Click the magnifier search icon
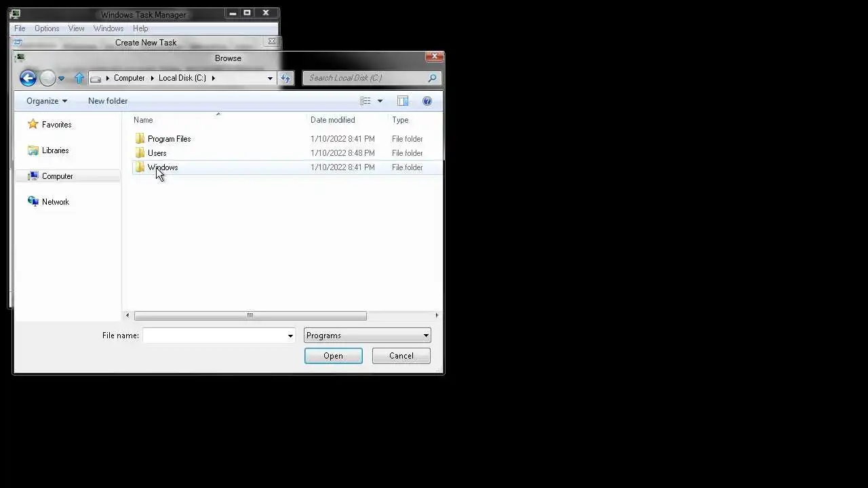The image size is (868, 488). 432,78
